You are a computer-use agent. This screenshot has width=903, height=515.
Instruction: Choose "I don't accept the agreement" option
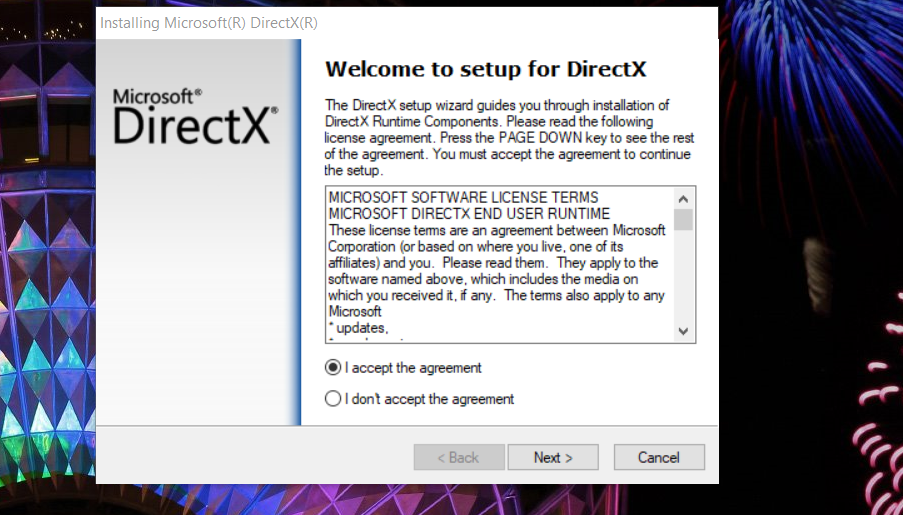tap(333, 399)
